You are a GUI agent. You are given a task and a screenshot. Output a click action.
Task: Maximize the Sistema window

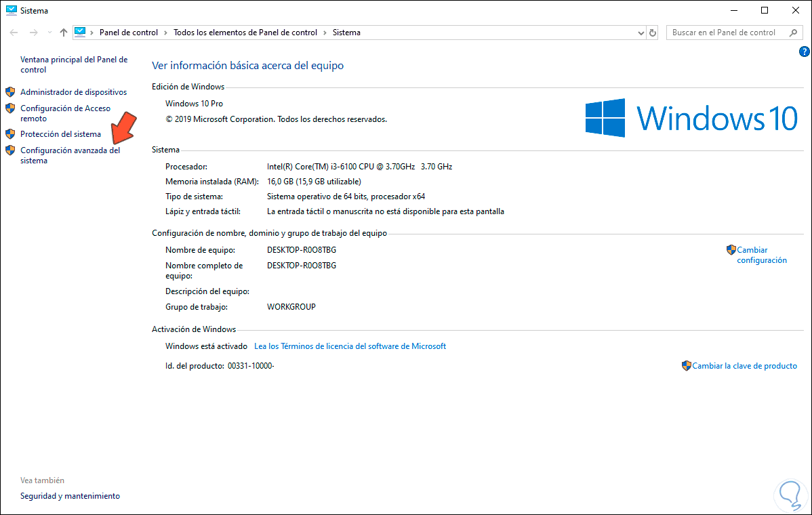(765, 10)
